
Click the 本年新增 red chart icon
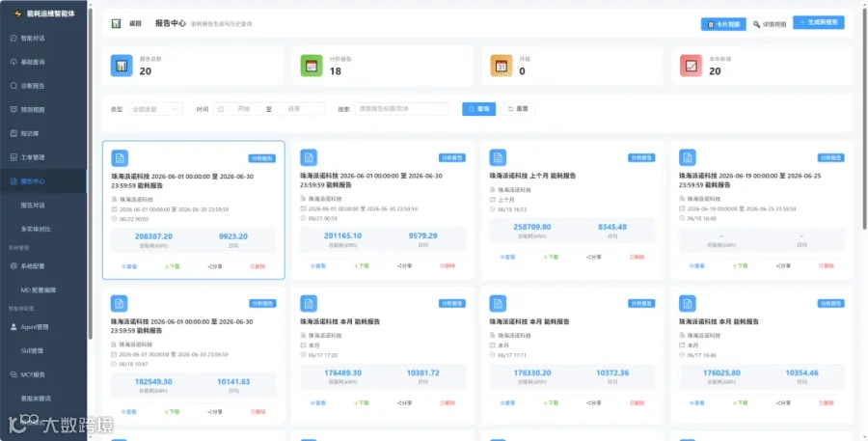click(x=692, y=66)
